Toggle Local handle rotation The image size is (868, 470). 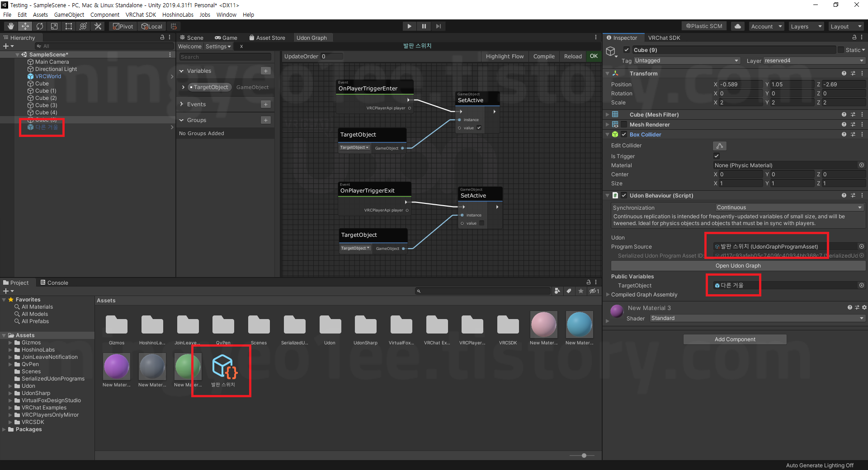(x=152, y=26)
